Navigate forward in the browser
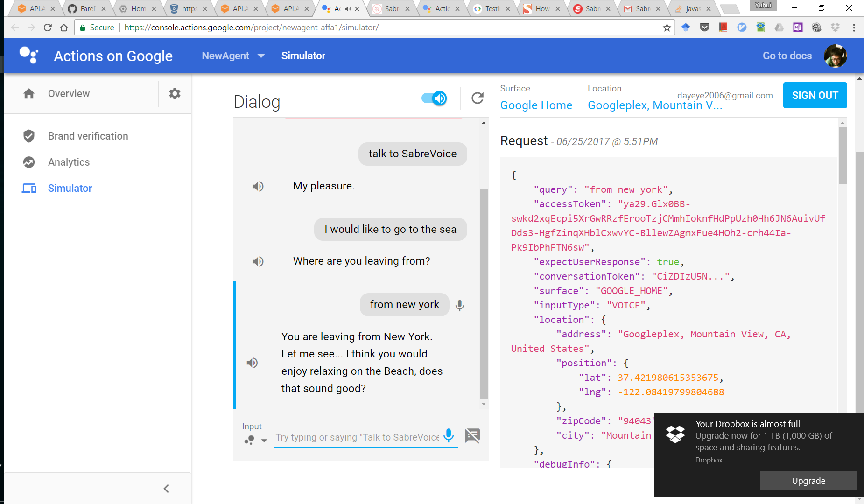Image resolution: width=864 pixels, height=504 pixels. (x=31, y=28)
